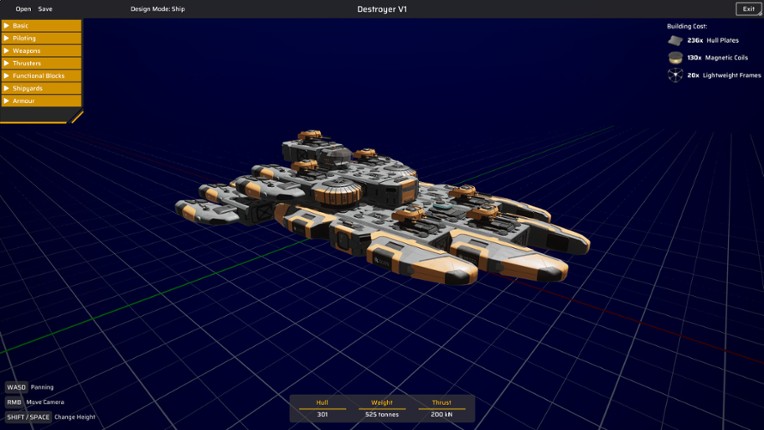Click the Destroyer V1 ship name

point(382,9)
